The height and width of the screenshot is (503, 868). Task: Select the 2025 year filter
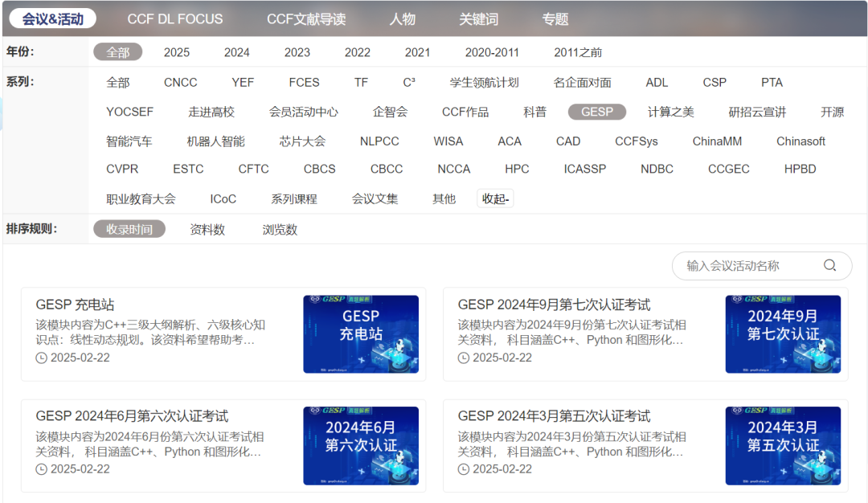pos(177,52)
